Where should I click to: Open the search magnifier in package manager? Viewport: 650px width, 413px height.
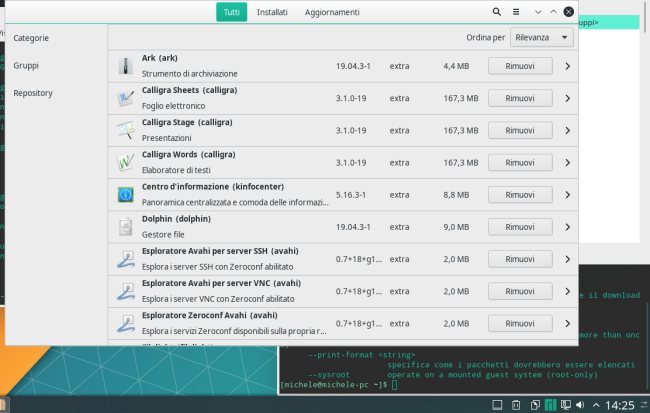[496, 12]
